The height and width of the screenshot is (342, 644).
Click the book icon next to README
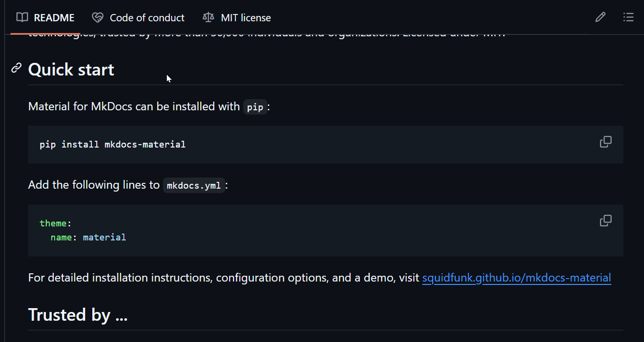pos(22,17)
